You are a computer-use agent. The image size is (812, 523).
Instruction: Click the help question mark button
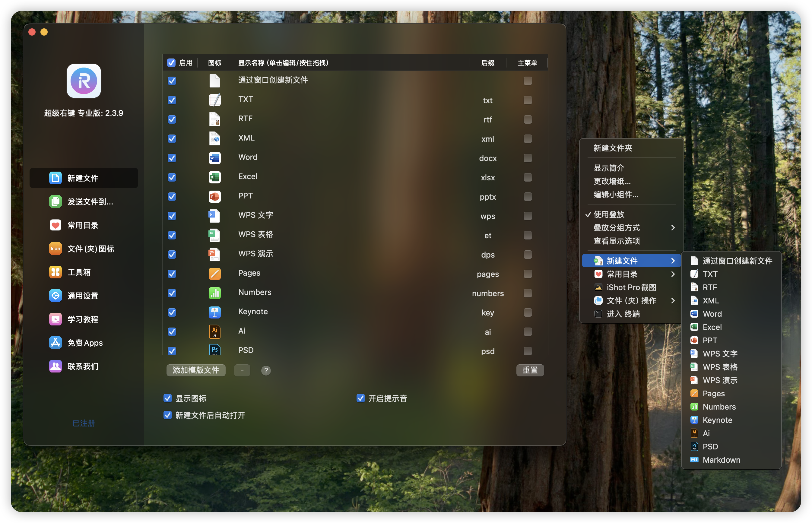tap(266, 370)
